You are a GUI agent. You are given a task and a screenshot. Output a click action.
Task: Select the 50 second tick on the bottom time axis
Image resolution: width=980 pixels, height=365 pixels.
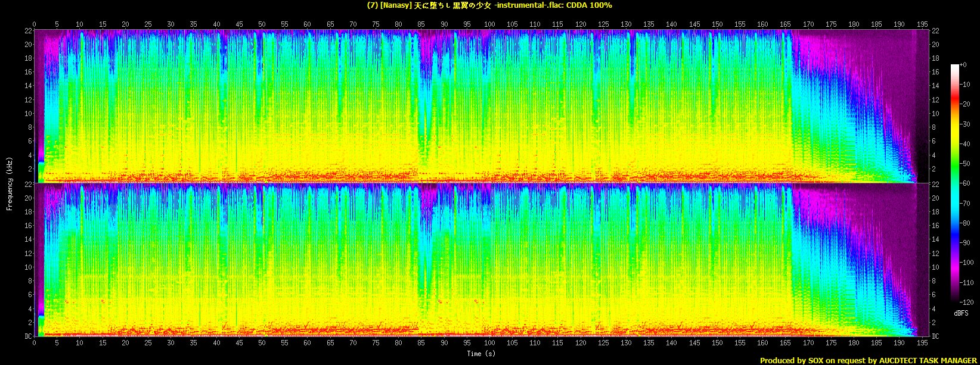[x=262, y=344]
